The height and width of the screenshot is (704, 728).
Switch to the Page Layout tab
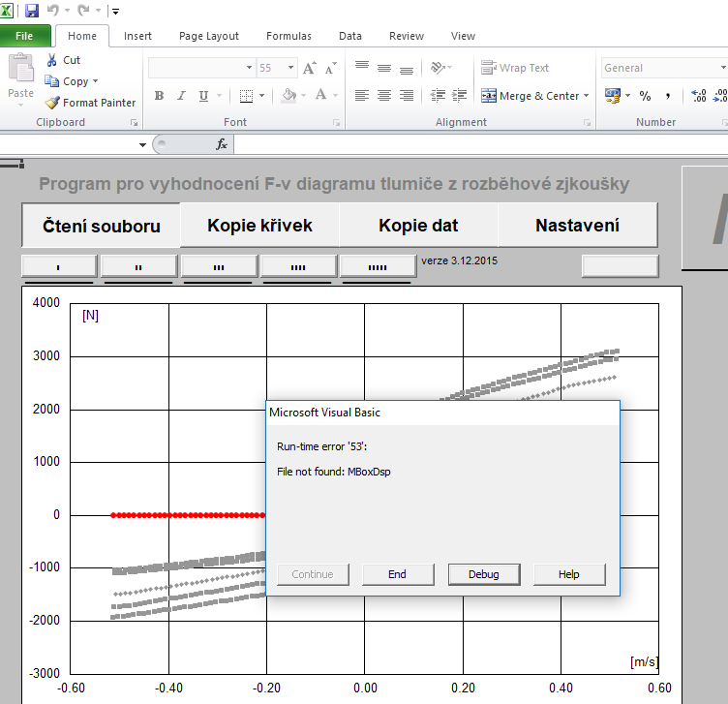[208, 36]
